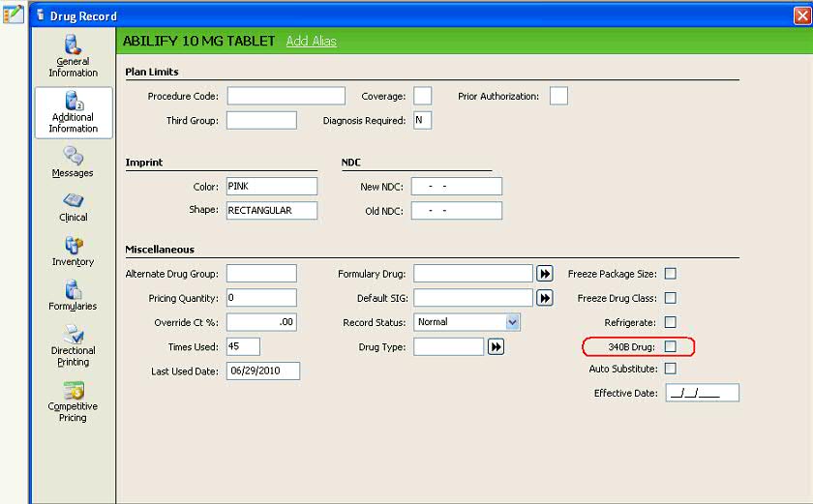Screen dimensions: 813x504
Task: Click the Color field containing PINK
Action: [x=272, y=186]
